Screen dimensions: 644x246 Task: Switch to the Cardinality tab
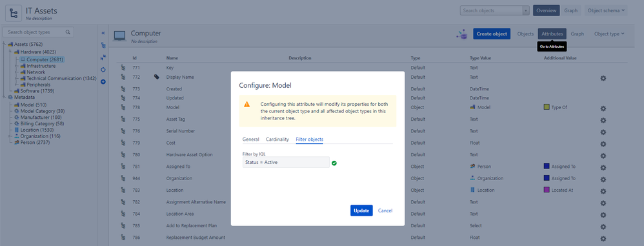[277, 139]
